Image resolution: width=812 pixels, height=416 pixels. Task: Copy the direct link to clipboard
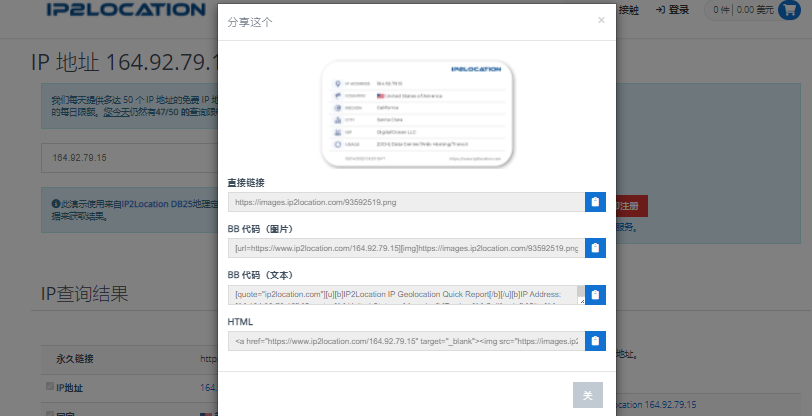pos(595,202)
